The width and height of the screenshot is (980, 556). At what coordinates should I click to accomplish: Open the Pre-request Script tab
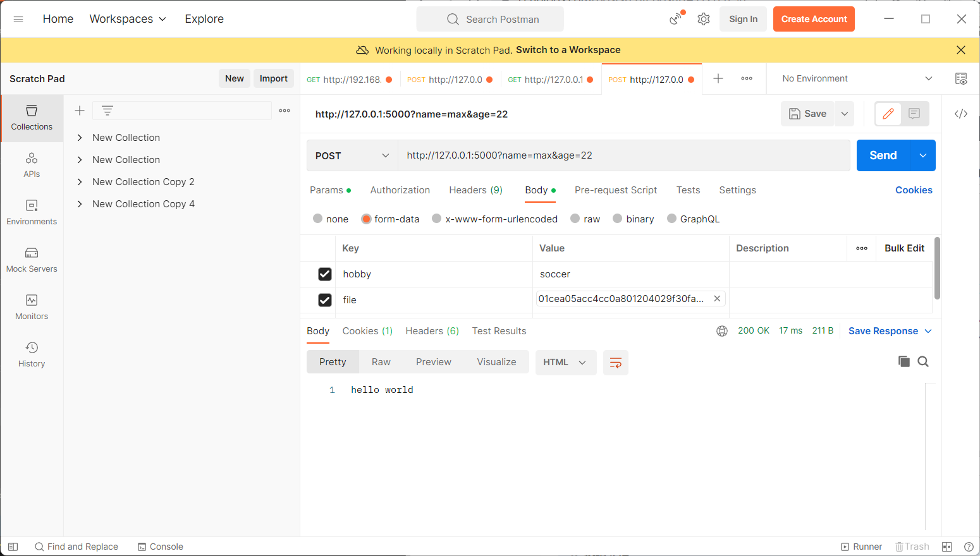point(616,190)
